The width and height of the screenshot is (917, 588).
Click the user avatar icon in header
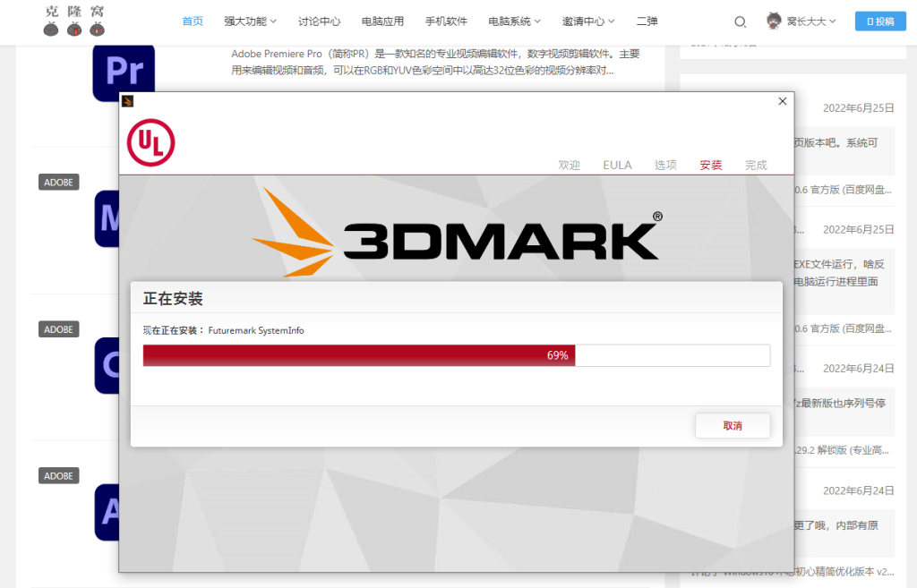click(x=774, y=21)
